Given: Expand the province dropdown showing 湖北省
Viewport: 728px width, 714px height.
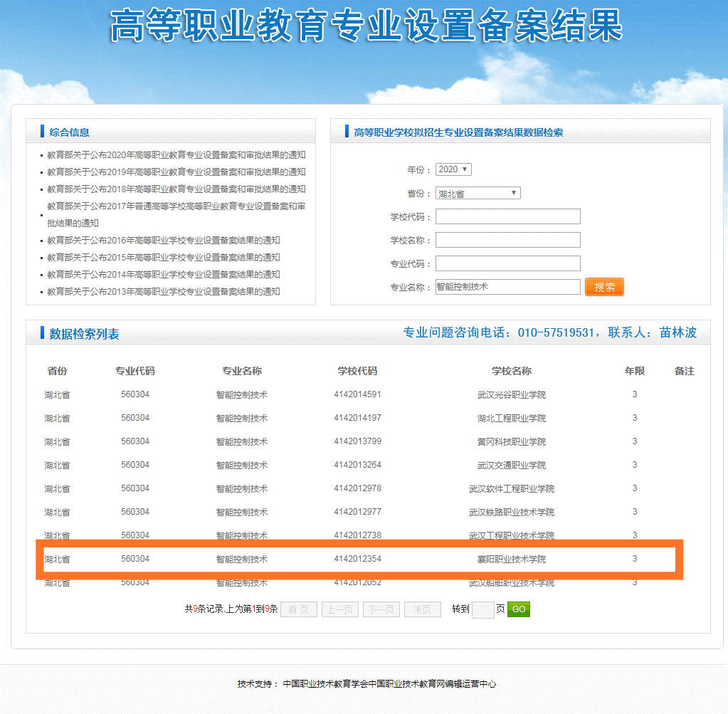Looking at the screenshot, I should 478,193.
